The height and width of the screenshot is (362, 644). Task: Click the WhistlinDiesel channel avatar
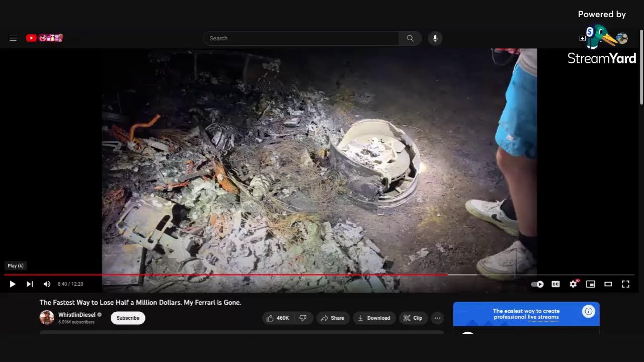click(47, 318)
